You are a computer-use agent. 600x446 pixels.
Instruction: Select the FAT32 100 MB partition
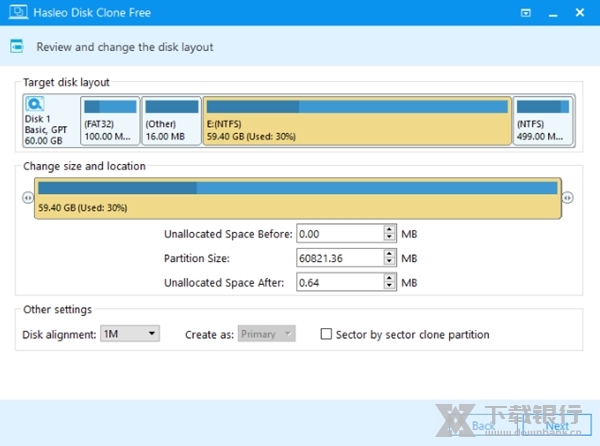[110, 121]
